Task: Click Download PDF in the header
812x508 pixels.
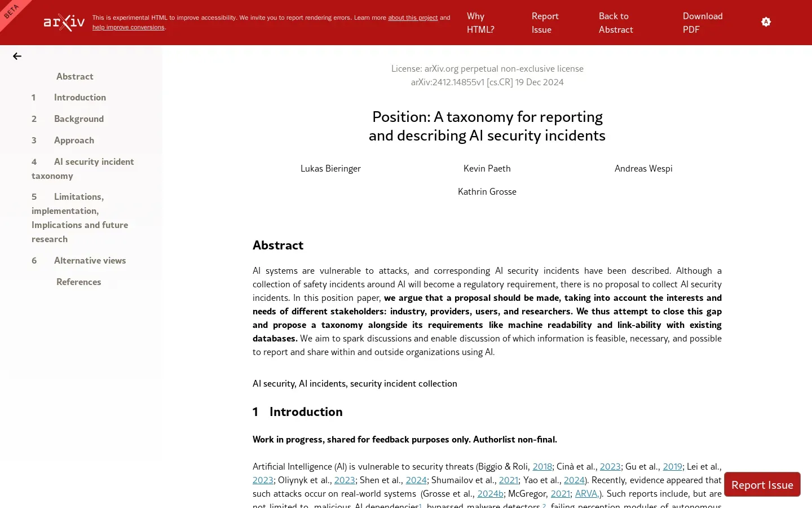Action: [702, 23]
